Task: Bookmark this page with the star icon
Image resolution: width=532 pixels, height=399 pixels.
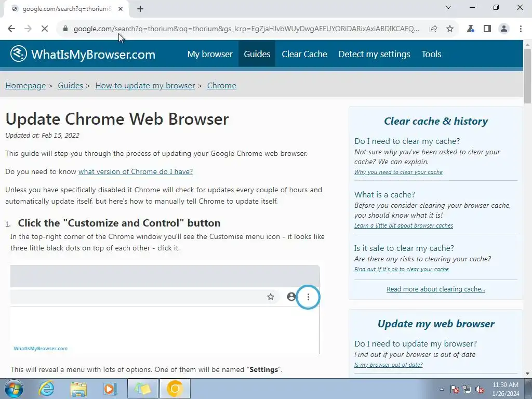Action: click(450, 29)
